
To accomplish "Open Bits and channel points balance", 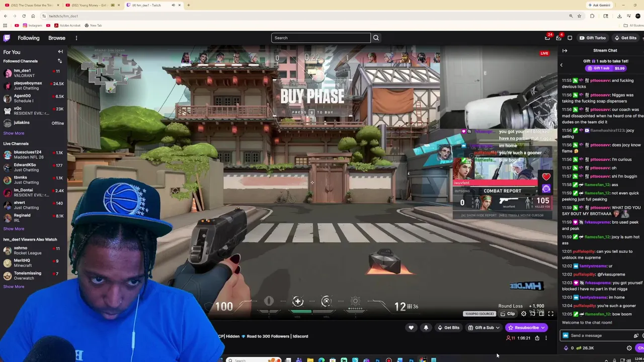I will (579, 348).
